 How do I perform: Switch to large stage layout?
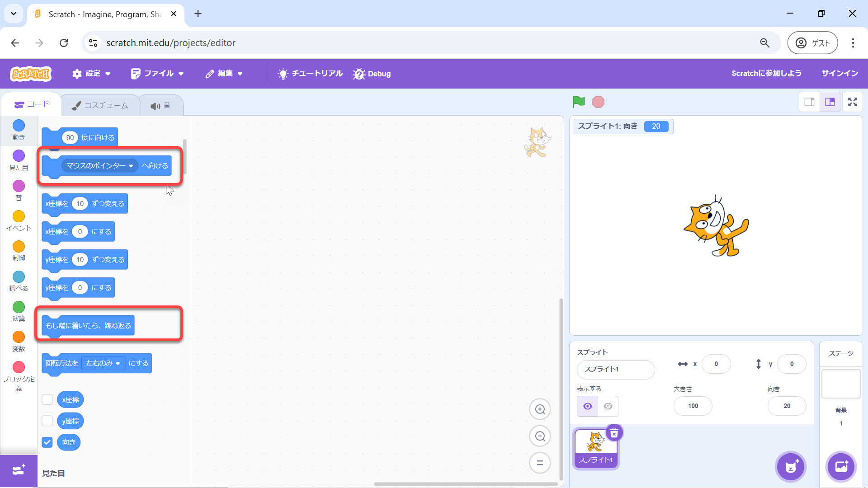point(830,102)
